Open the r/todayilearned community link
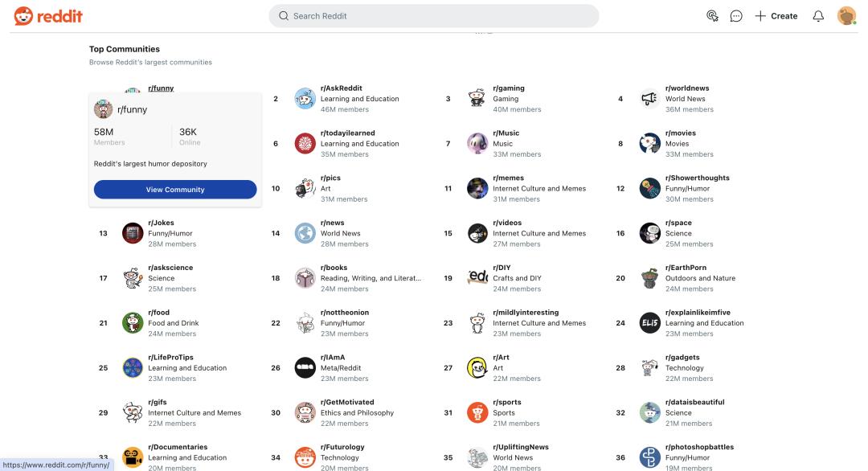868x471 pixels. tap(348, 133)
